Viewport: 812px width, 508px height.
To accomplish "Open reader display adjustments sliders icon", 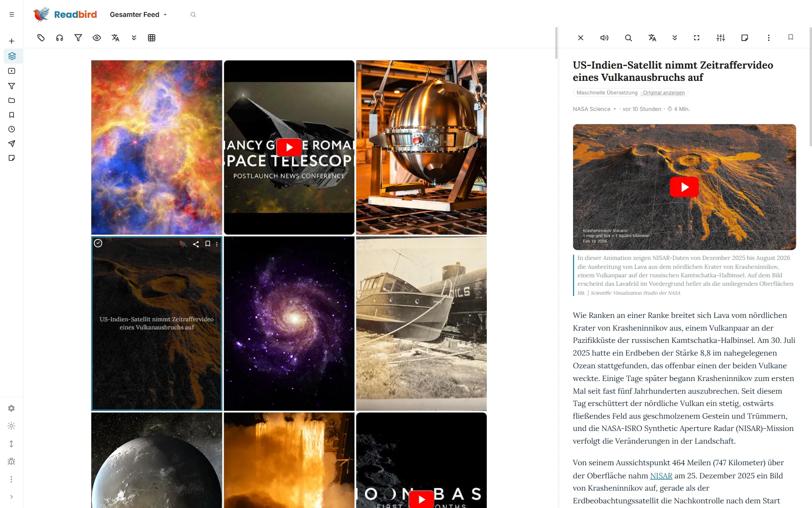I will (721, 38).
